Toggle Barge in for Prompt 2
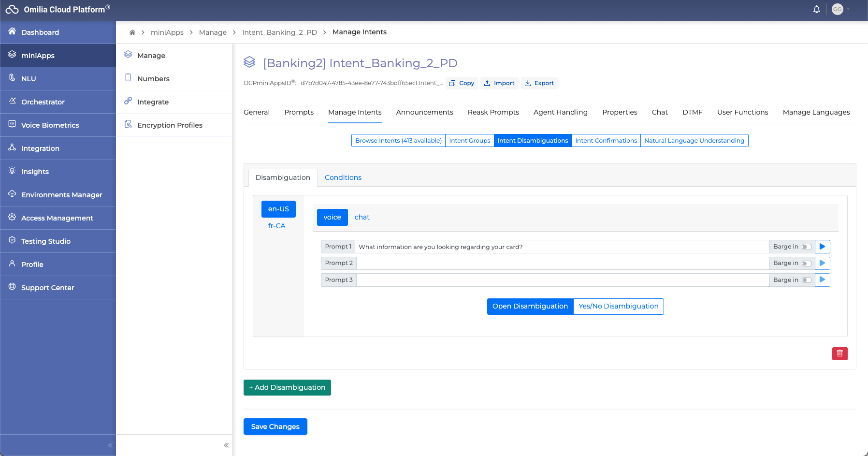 pyautogui.click(x=806, y=264)
